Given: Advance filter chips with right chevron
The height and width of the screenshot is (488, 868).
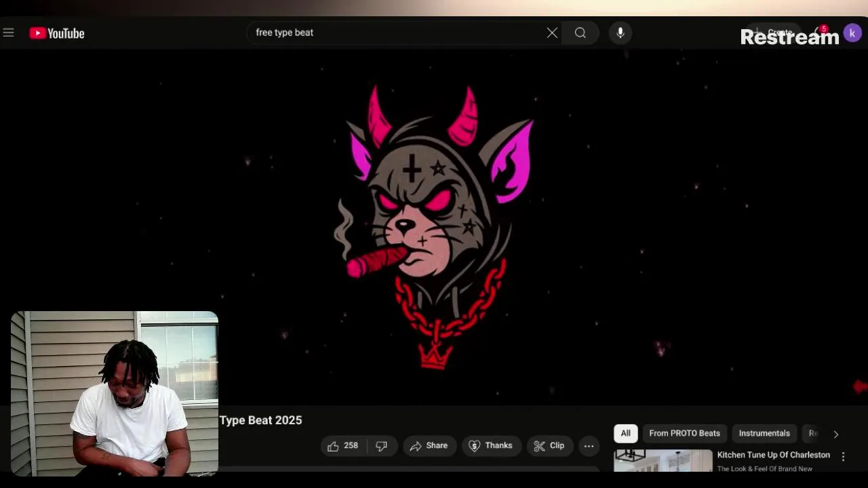Looking at the screenshot, I should coord(835,434).
